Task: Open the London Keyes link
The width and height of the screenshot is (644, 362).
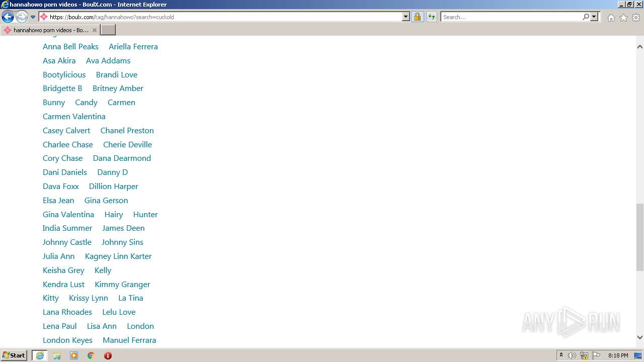Action: 67,340
